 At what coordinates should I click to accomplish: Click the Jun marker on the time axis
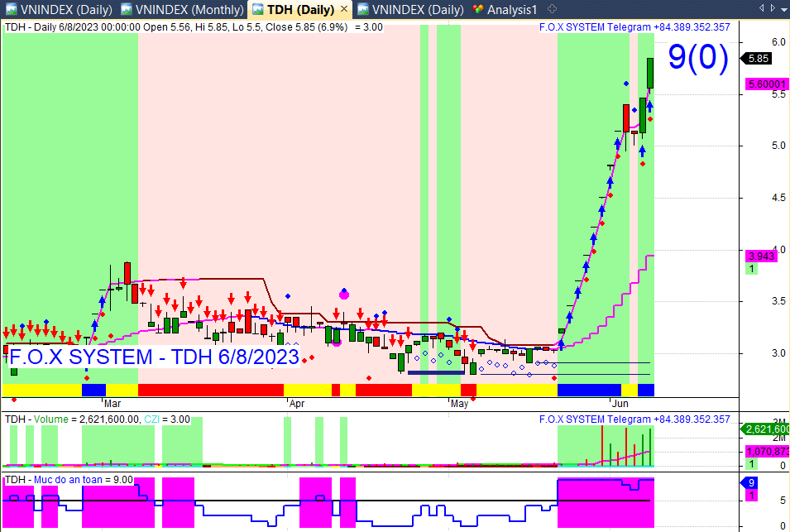(620, 404)
